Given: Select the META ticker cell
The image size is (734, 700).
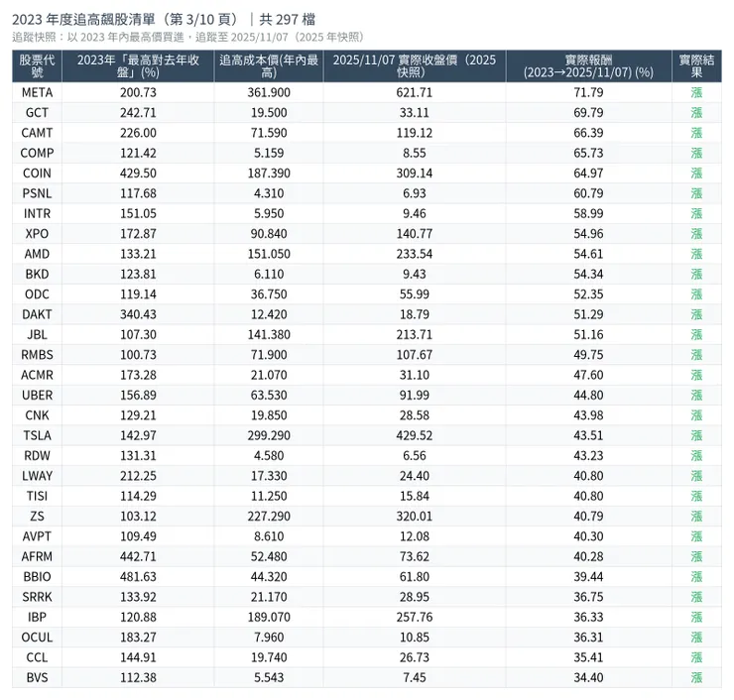Looking at the screenshot, I should 37,92.
